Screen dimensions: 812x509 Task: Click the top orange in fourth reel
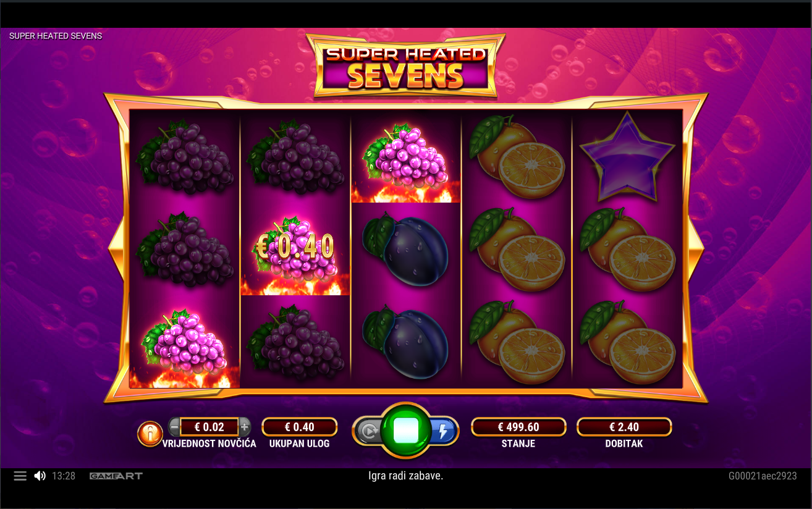coord(517,157)
